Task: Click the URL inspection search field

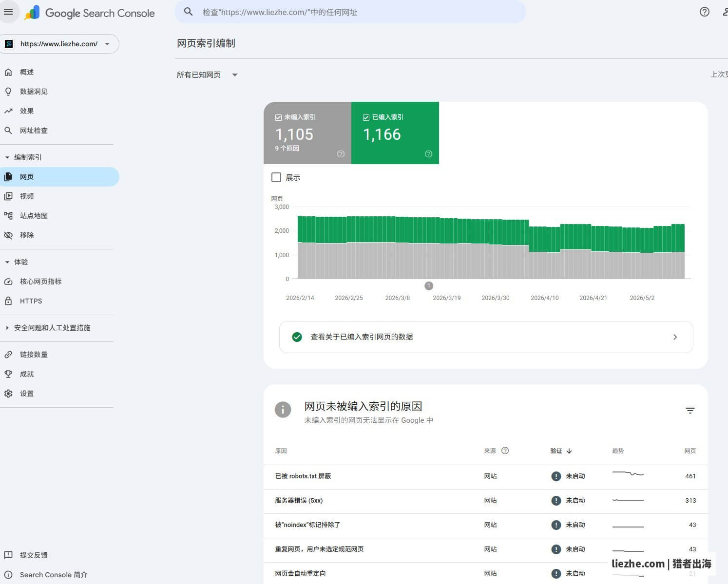Action: pos(350,12)
